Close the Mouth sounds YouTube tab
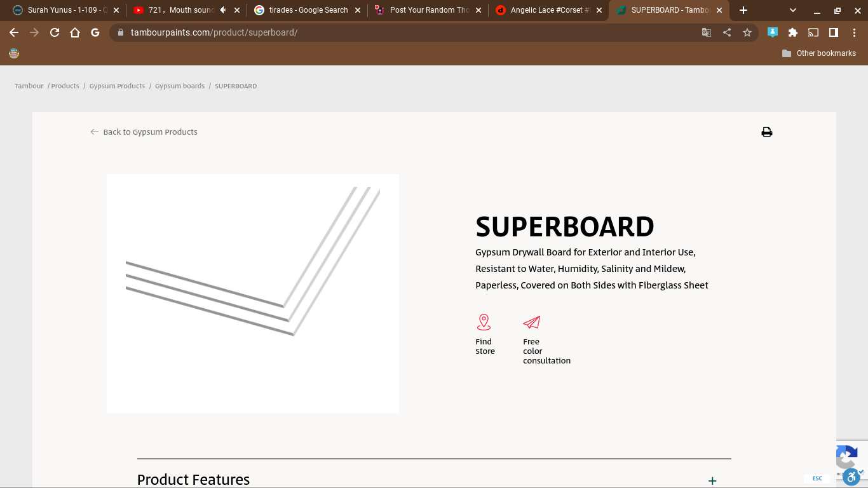The width and height of the screenshot is (868, 488). (x=237, y=10)
